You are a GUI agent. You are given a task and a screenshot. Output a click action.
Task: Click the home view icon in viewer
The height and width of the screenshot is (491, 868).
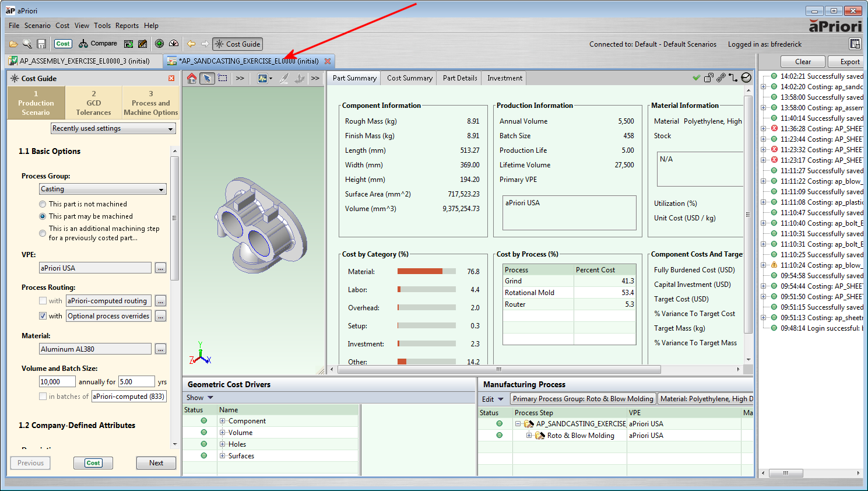click(x=192, y=78)
